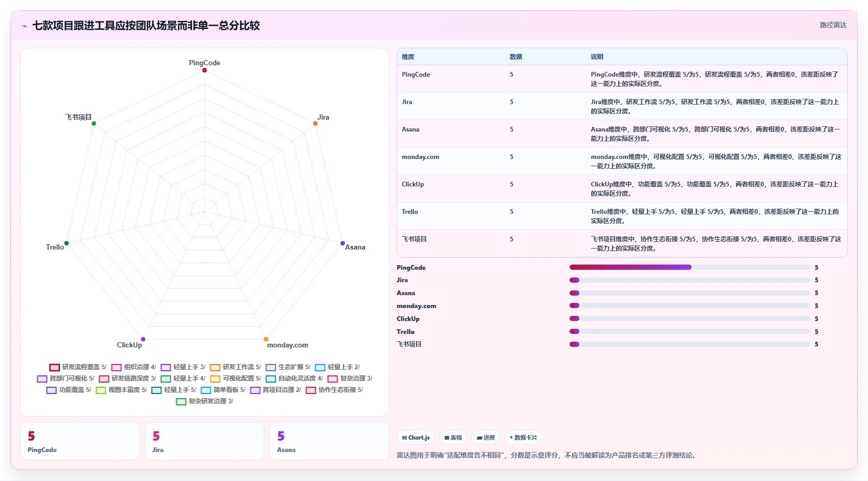Hide the 可视化配置 5/ legend series
This screenshot has height=481, width=868.
[x=235, y=378]
